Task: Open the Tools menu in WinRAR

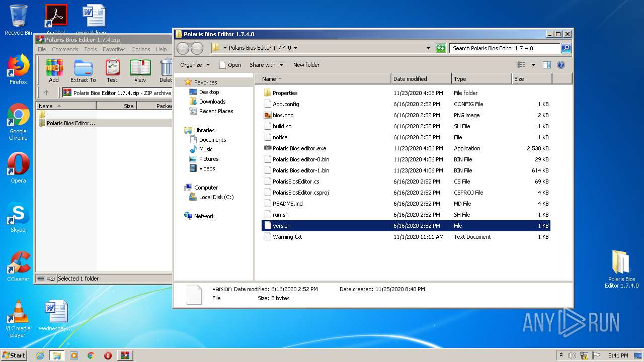Action: click(91, 49)
